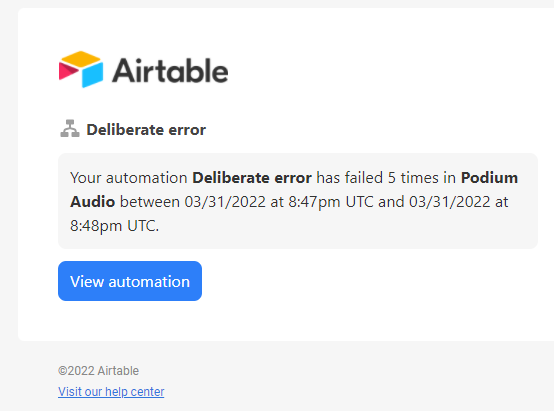The image size is (554, 411).
Task: Click bold Deliberate error in the message body
Action: coord(252,178)
